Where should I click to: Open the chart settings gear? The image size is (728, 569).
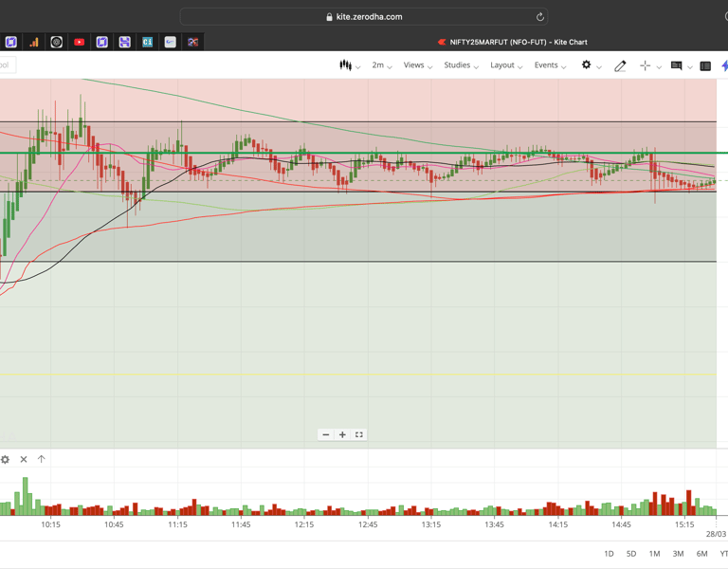pyautogui.click(x=587, y=65)
